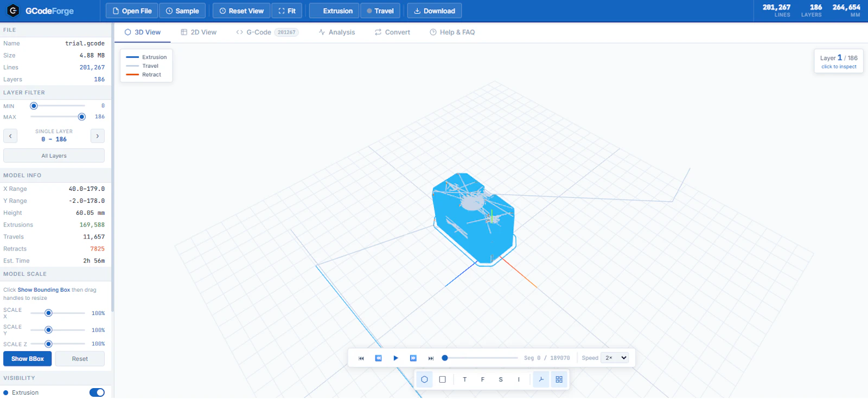The width and height of the screenshot is (868, 399).
Task: Click the Extrusions value 169,588
Action: (92, 225)
